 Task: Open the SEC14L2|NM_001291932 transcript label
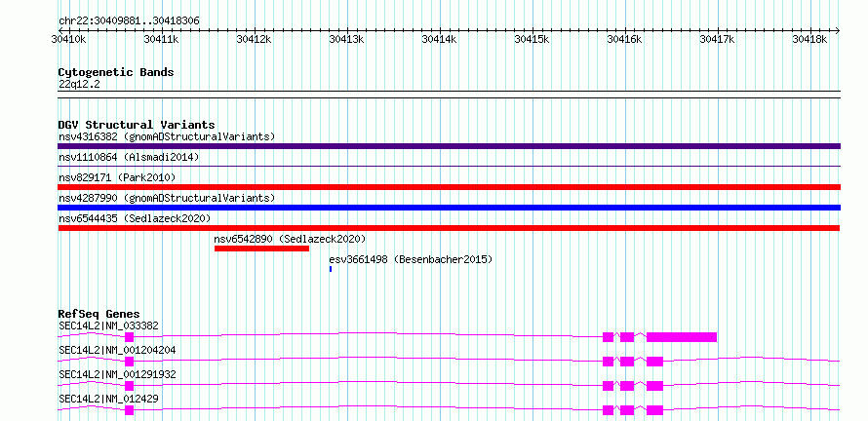117,374
